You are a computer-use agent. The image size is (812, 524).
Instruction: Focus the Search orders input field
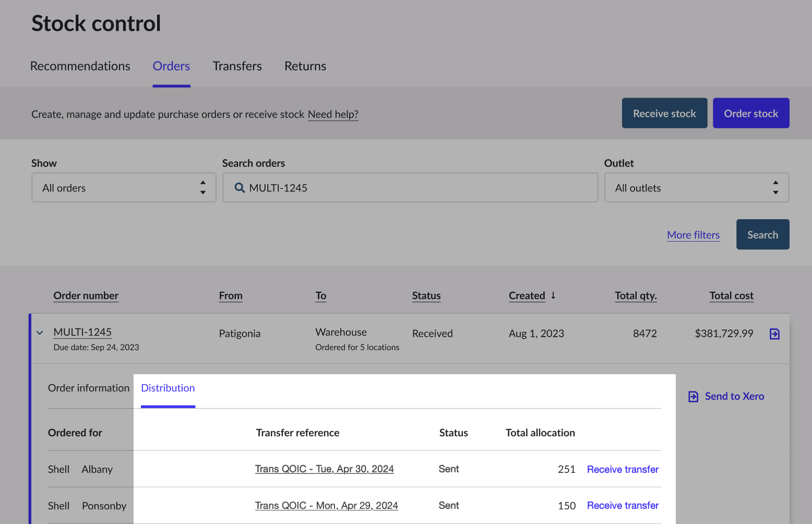coord(417,188)
